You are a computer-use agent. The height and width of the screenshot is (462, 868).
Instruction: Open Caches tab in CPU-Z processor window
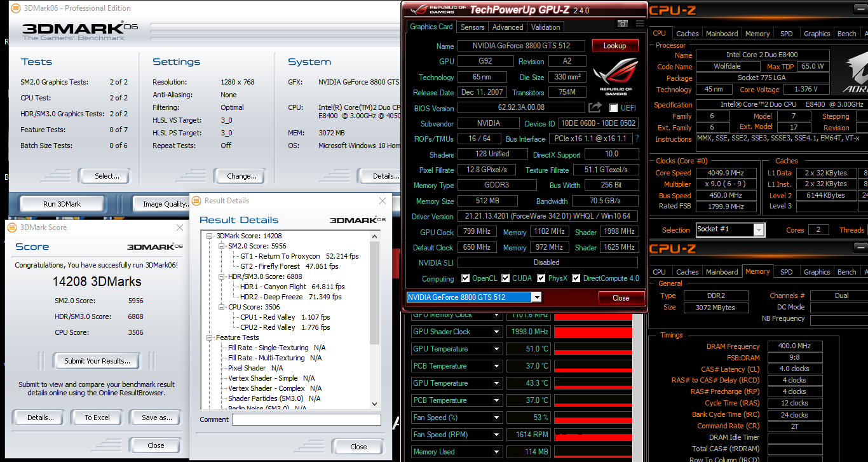687,34
